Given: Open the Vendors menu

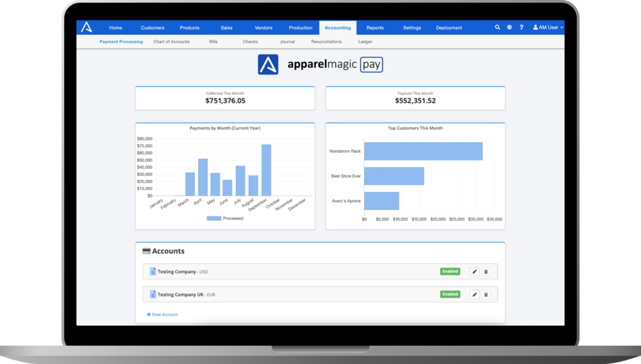Looking at the screenshot, I should coord(264,28).
